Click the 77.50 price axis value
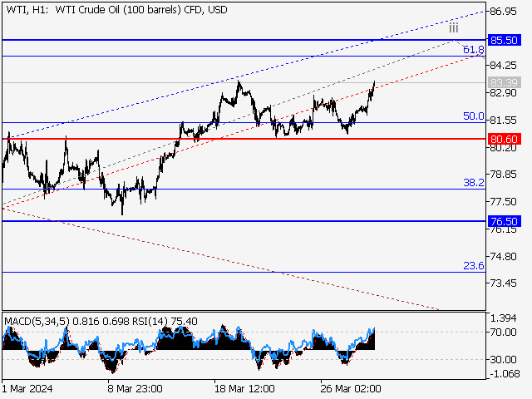 coord(504,202)
